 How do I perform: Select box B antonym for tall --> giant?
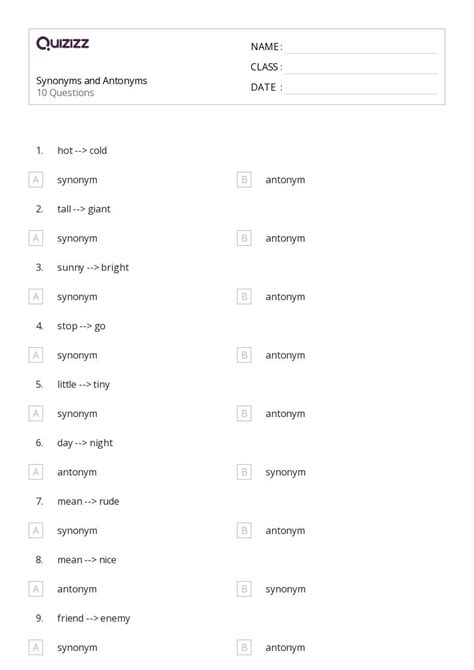[x=244, y=238]
